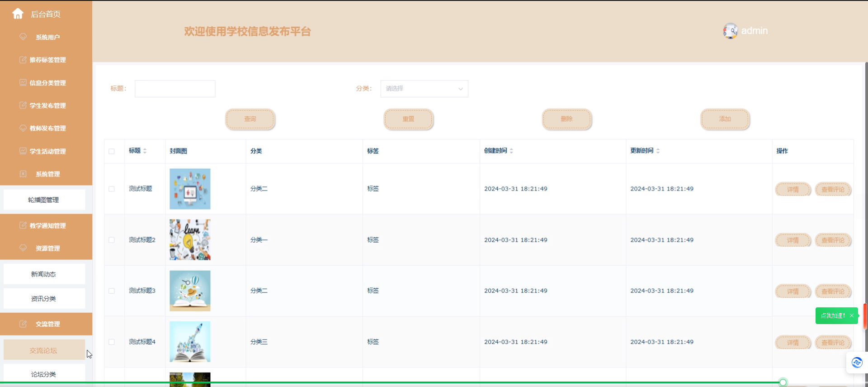The image size is (868, 387).
Task: Click the icon next to 系统用户
Action: pos(23,37)
